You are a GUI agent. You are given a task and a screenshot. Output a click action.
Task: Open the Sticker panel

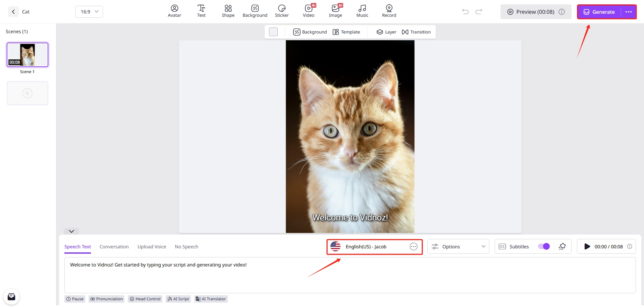pos(282,11)
